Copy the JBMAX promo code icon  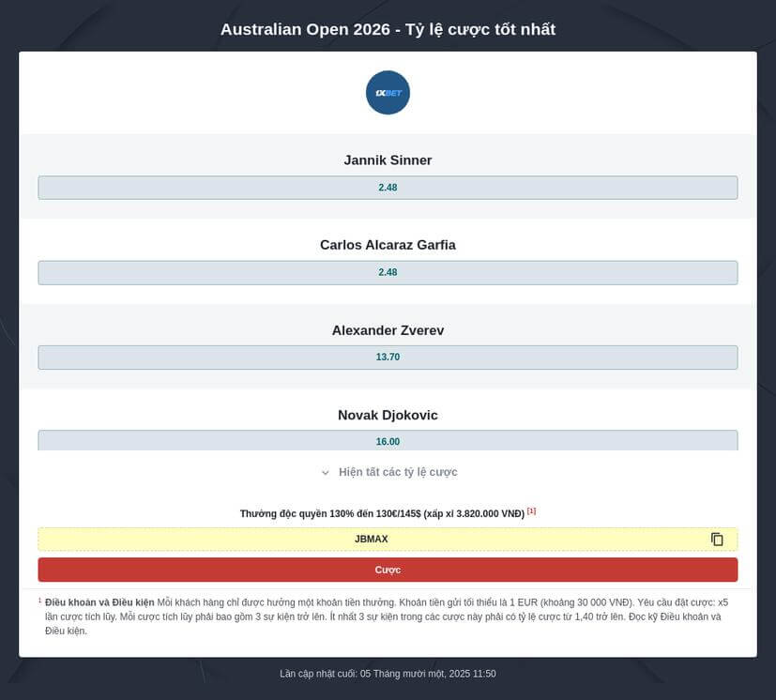tap(717, 539)
